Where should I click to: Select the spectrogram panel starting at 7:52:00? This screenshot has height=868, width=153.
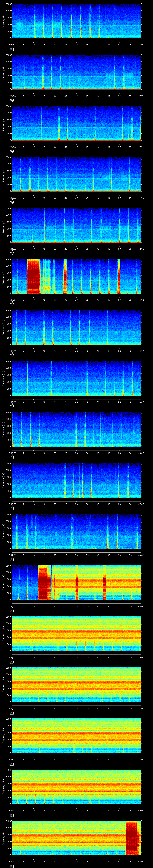77,787
